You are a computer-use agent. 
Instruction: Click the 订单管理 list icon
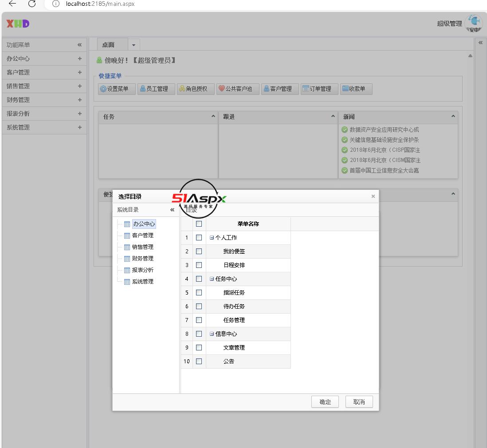(305, 89)
